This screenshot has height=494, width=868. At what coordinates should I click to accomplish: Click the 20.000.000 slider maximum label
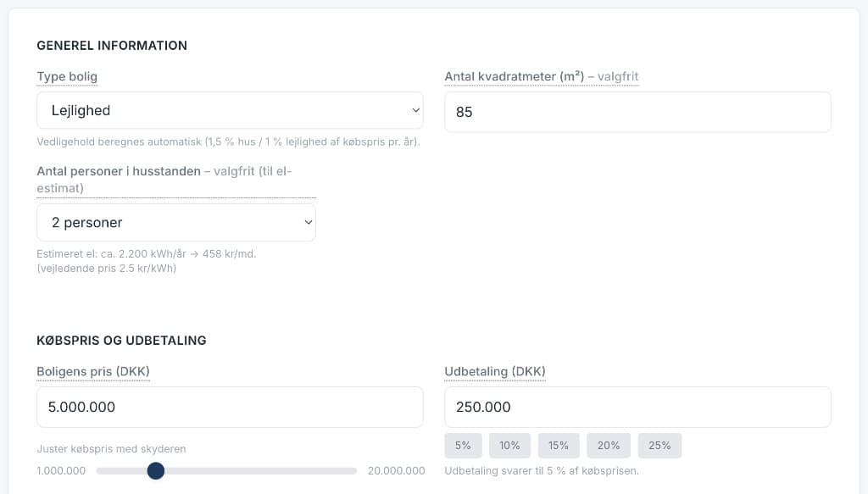(396, 471)
